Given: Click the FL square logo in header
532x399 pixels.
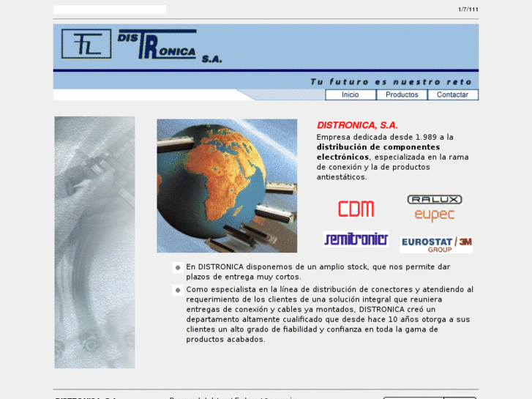Looking at the screenshot, I should 86,44.
